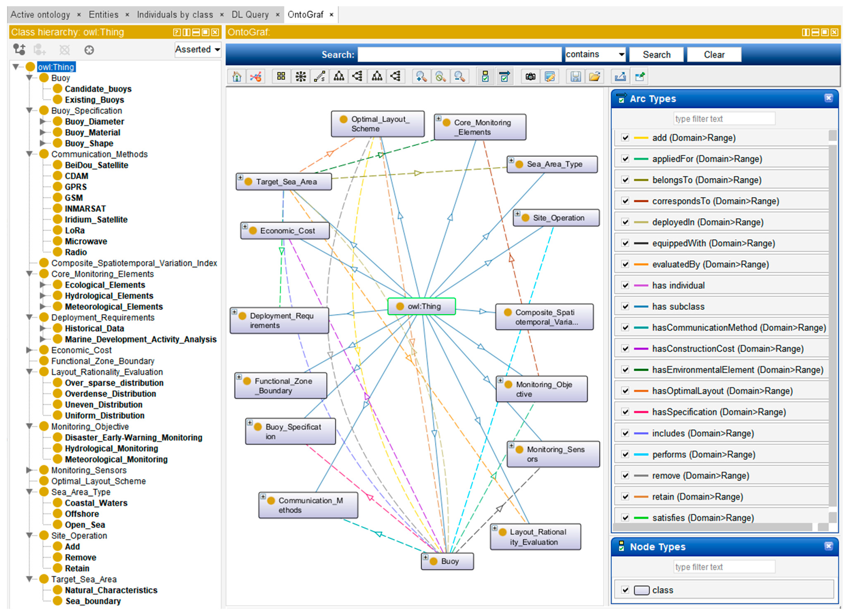847x616 pixels.
Task: Uncheck the class node type checkbox
Action: [x=625, y=590]
